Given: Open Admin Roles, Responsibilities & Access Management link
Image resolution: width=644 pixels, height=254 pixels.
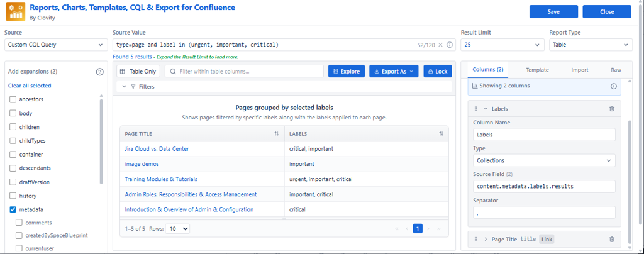Looking at the screenshot, I should coord(191,194).
